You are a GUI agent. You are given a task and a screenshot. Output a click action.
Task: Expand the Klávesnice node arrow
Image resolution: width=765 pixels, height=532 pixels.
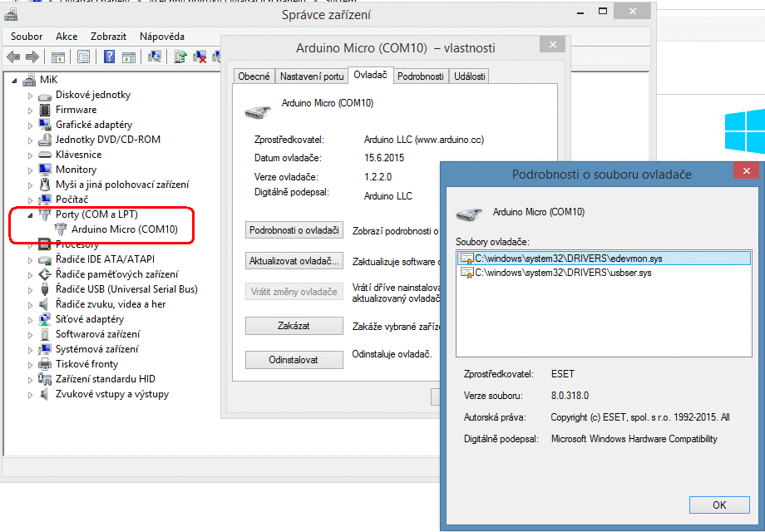(30, 155)
